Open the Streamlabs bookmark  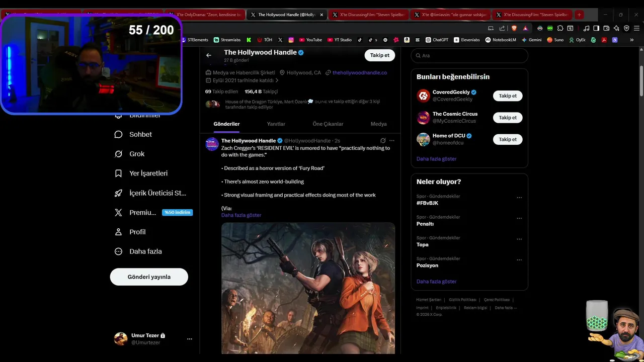(x=227, y=40)
